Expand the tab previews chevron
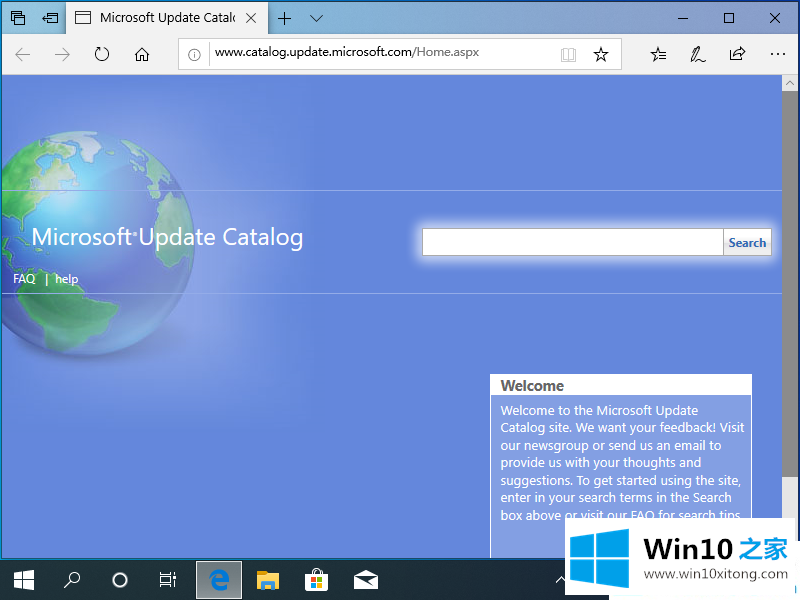The image size is (800, 600). point(316,19)
